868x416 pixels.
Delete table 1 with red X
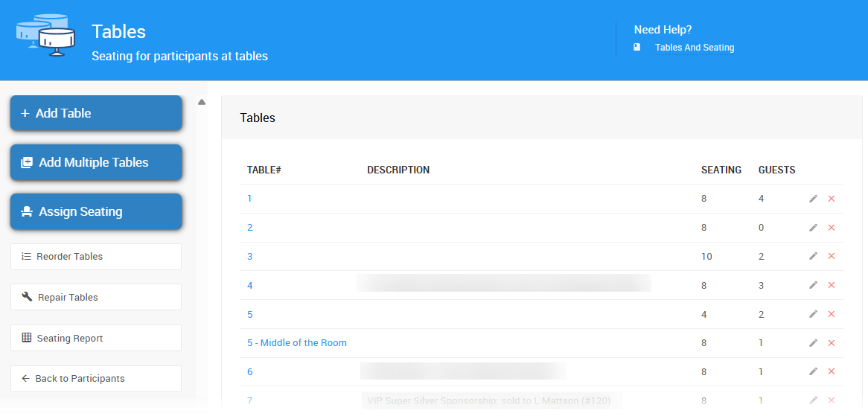click(831, 199)
